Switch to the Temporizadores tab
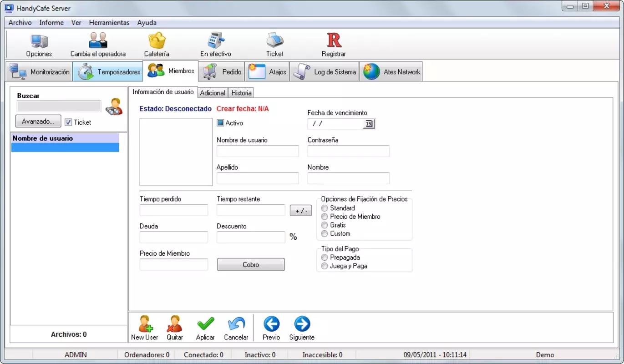Screen dimensions: 624x364 108,72
